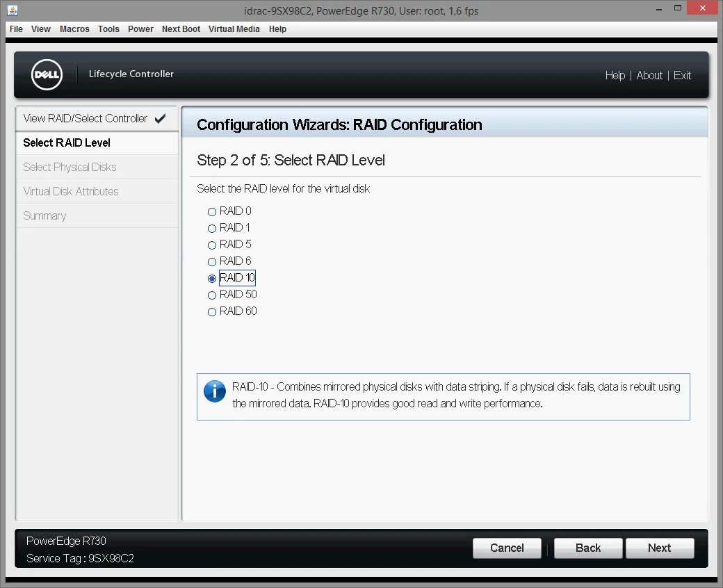The image size is (723, 588).
Task: Open the About link
Action: (x=649, y=75)
